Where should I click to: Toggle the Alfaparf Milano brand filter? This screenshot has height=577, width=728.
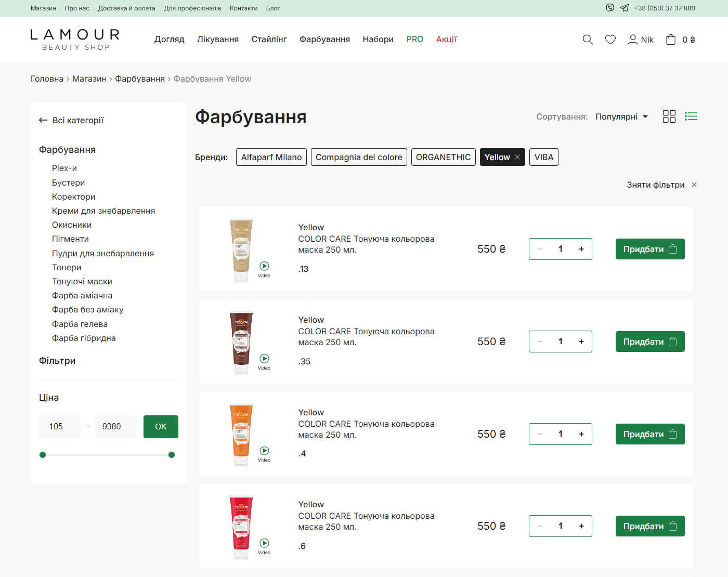click(x=271, y=157)
